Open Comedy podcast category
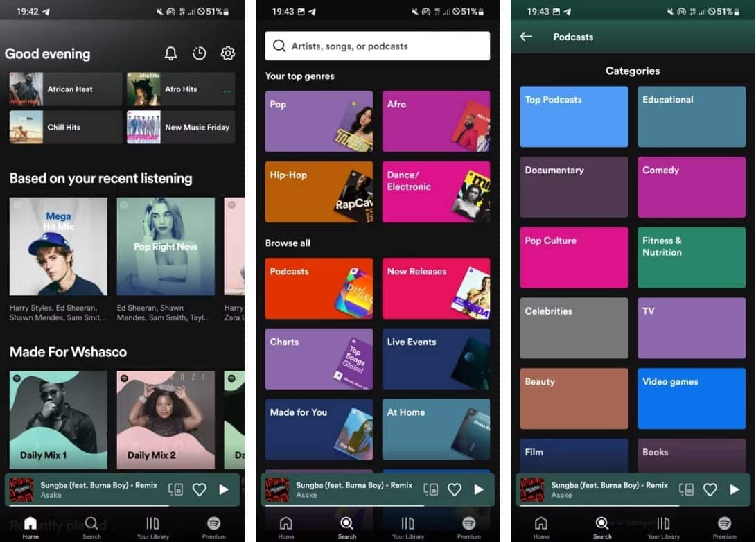Viewport: 756px width, 542px height. 692,187
